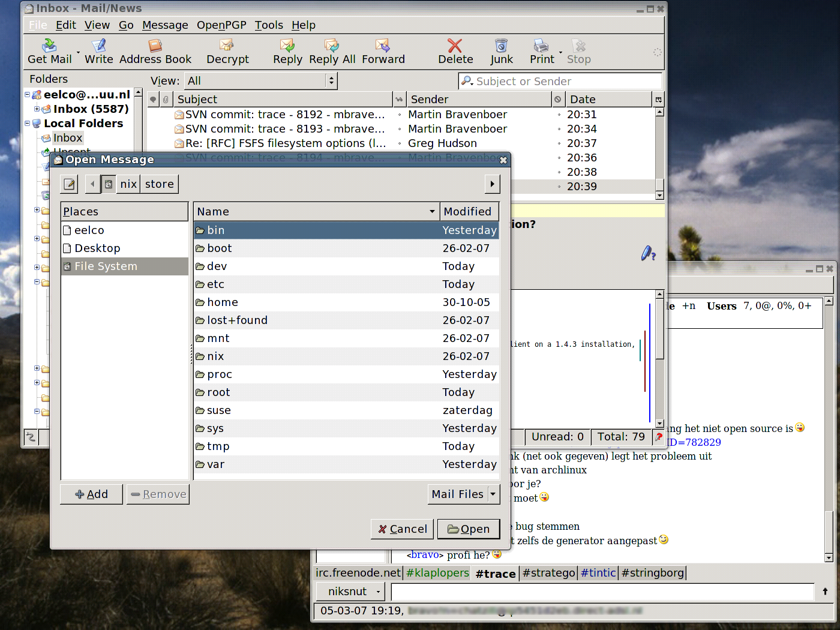Click the Decrypt toolbar icon

point(227,46)
